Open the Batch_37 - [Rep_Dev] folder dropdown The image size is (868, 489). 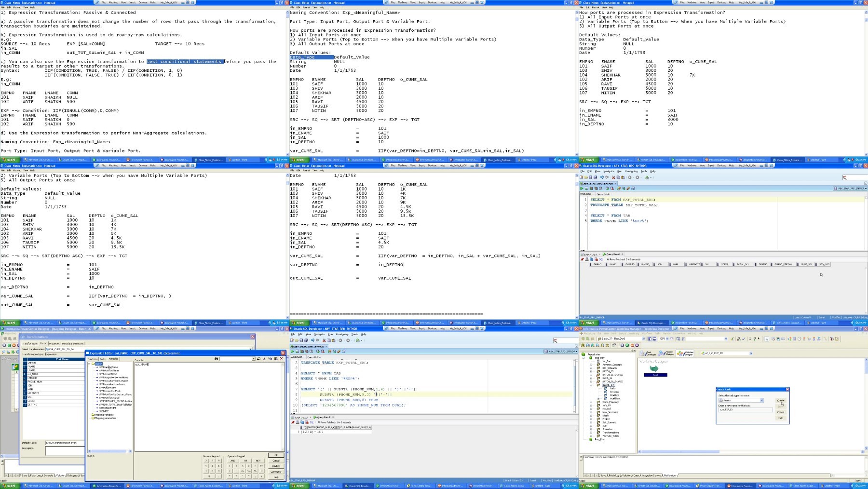(643, 339)
